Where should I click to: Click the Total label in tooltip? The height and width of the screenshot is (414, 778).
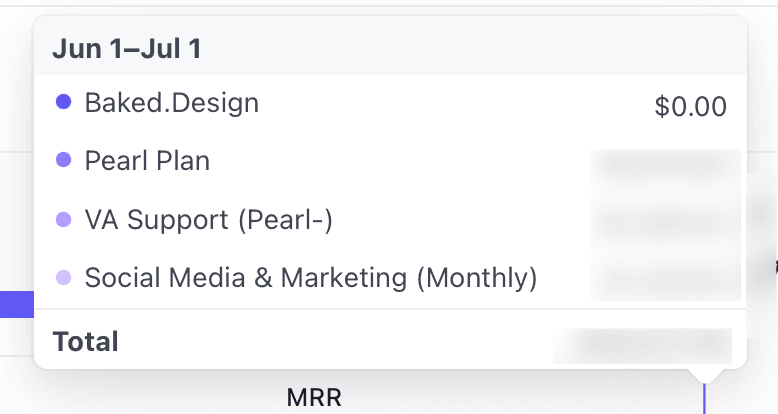pos(86,341)
